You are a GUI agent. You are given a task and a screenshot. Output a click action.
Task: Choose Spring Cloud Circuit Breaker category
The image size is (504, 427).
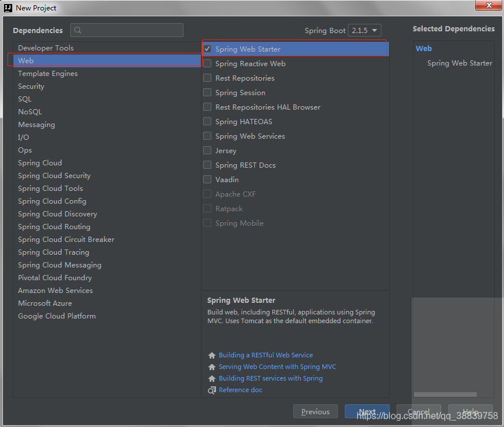[x=107, y=239]
